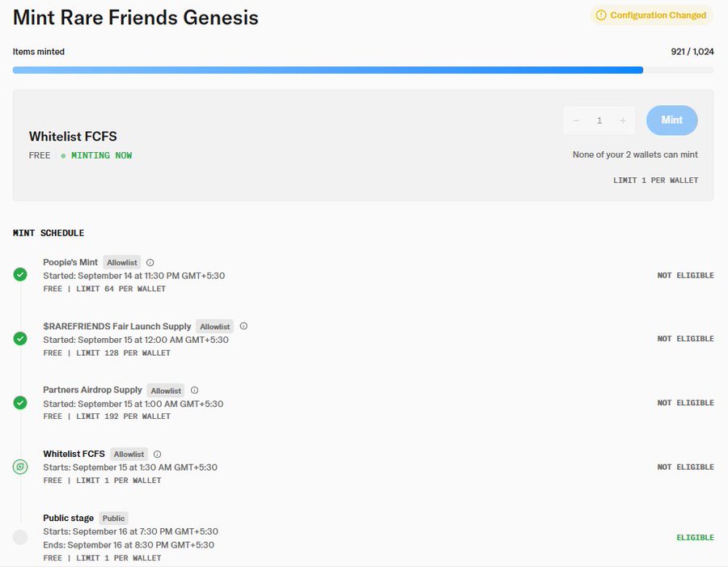
Task: Click the grey circle marker for Public stage
Action: pyautogui.click(x=20, y=537)
